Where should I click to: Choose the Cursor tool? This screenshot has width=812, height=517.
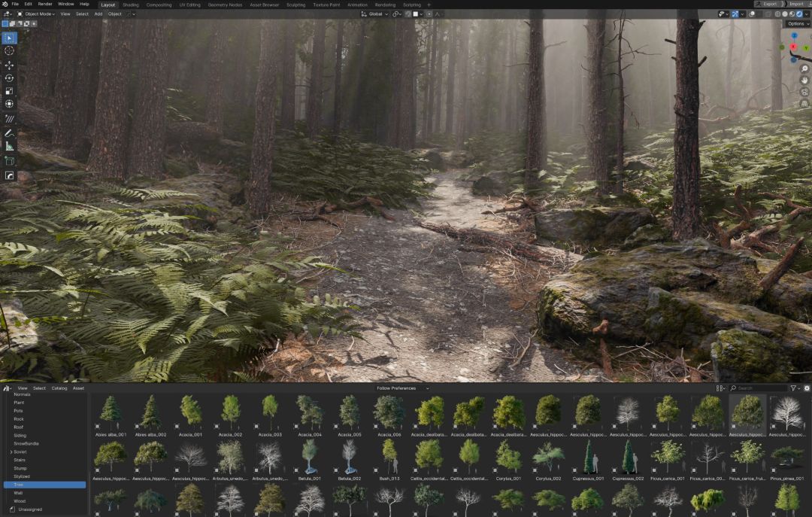click(10, 50)
